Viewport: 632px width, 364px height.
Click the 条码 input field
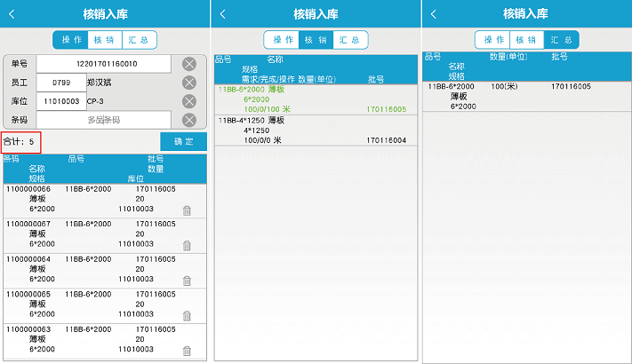click(103, 120)
